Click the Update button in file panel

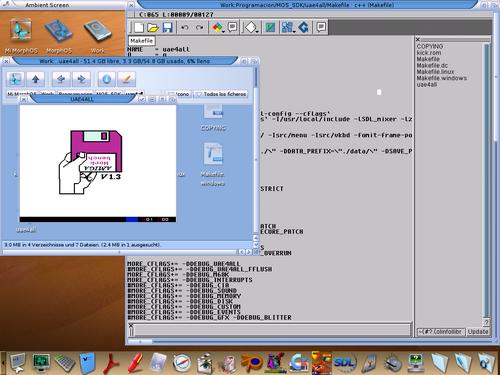[478, 332]
